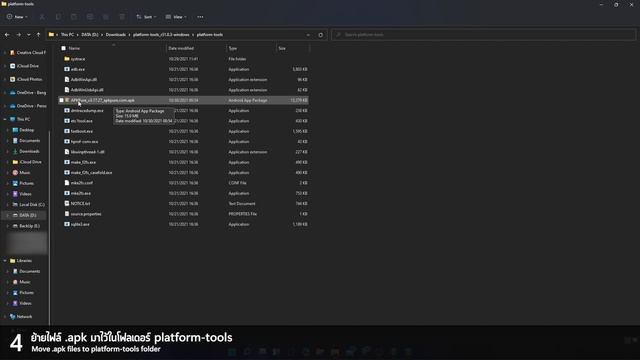Open the address bar history dropdown
640x360 pixels.
(x=308, y=35)
